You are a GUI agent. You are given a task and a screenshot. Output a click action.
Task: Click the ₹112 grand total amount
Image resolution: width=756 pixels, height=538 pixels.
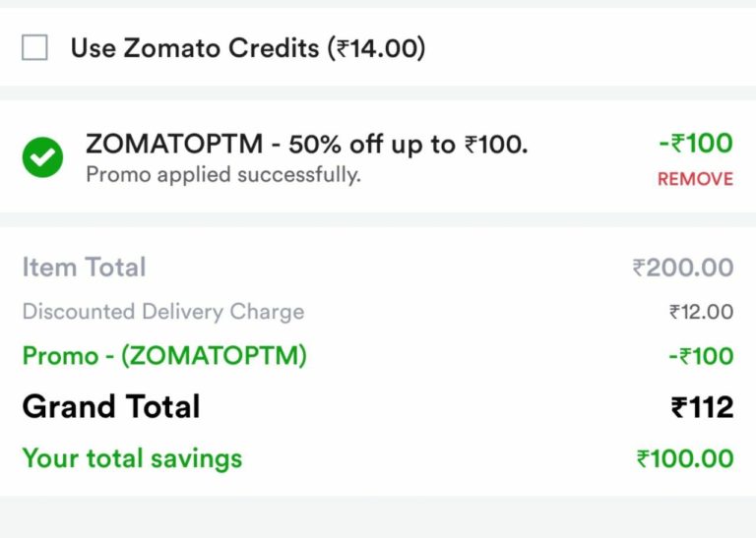702,407
